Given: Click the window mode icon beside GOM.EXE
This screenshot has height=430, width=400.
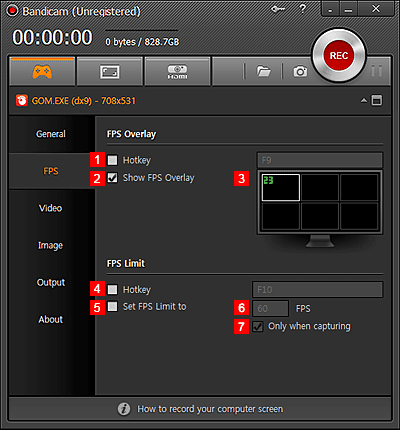Looking at the screenshot, I should point(377,100).
